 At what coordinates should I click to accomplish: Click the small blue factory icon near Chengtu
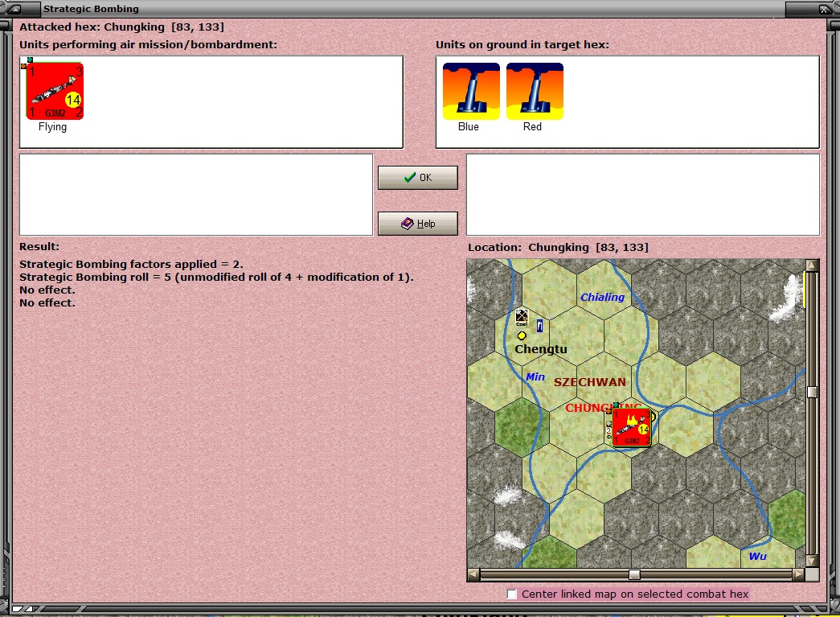[x=539, y=325]
